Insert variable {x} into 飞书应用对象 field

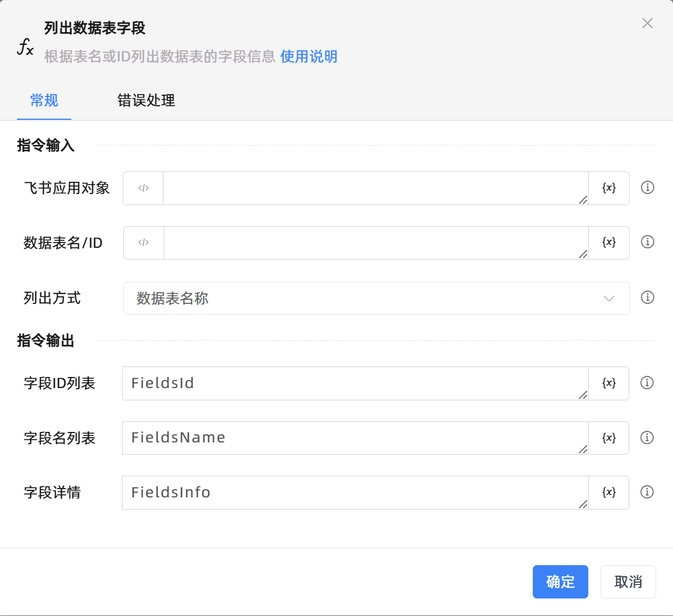point(609,188)
